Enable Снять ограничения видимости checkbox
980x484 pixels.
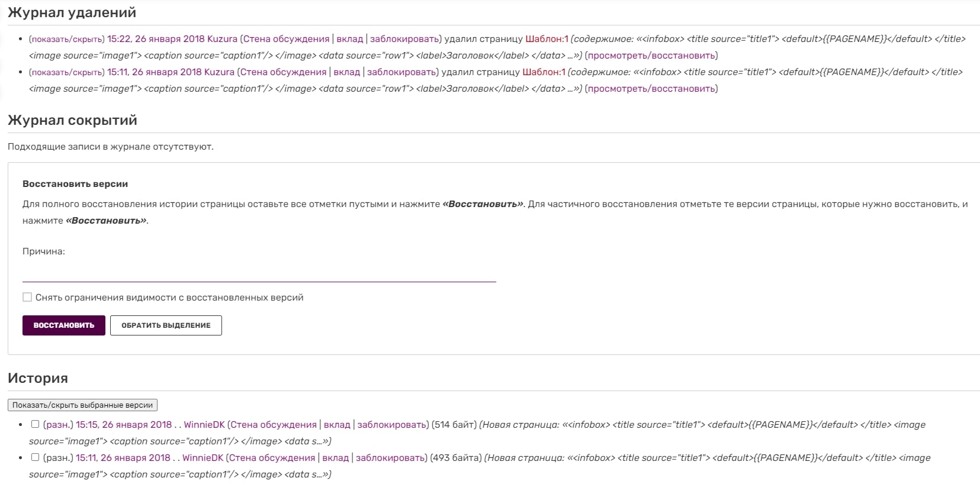[x=27, y=297]
